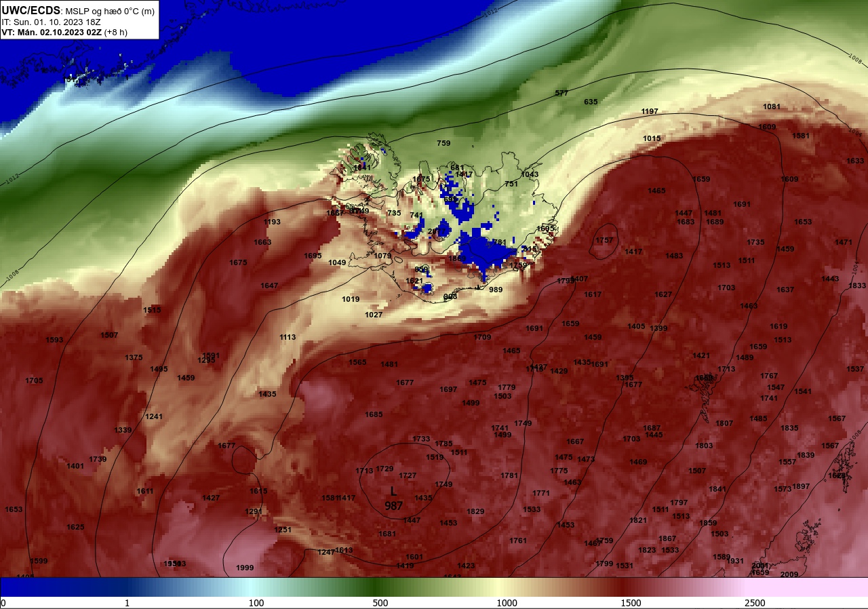
Task: Click the 1841 height value
Action: click(x=717, y=489)
